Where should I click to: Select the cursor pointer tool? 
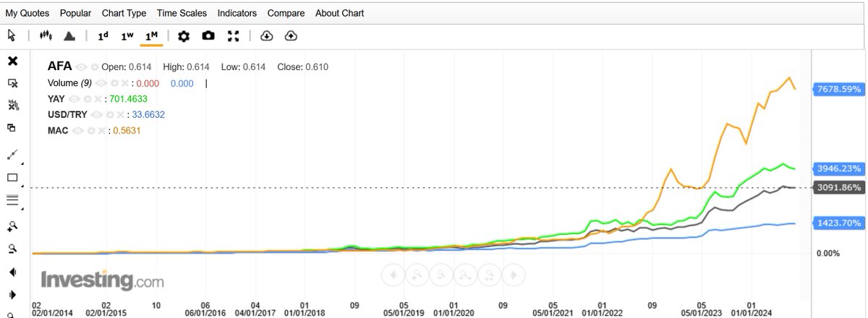coord(12,35)
